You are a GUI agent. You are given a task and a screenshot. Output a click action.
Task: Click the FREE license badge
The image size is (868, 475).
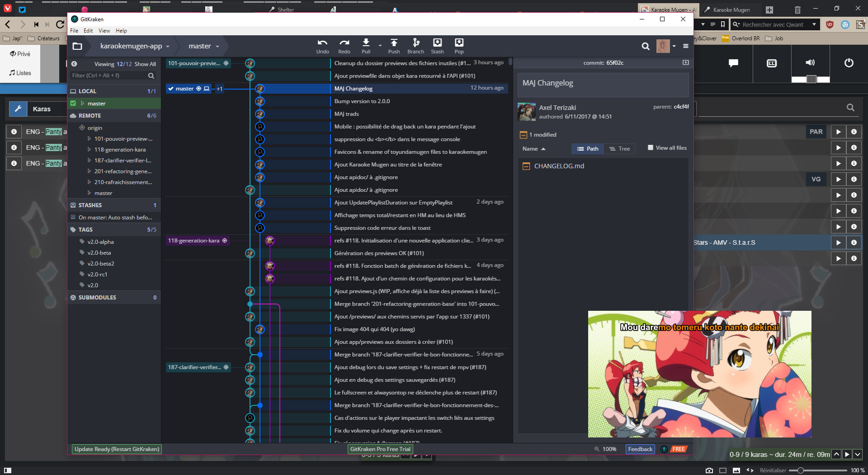(679, 449)
